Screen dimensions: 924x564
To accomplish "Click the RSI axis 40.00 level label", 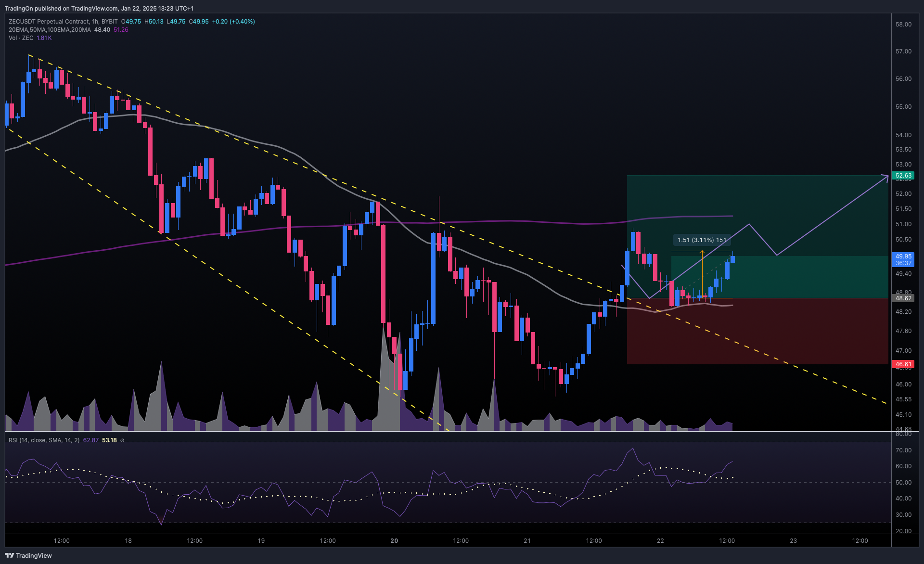I will [903, 499].
